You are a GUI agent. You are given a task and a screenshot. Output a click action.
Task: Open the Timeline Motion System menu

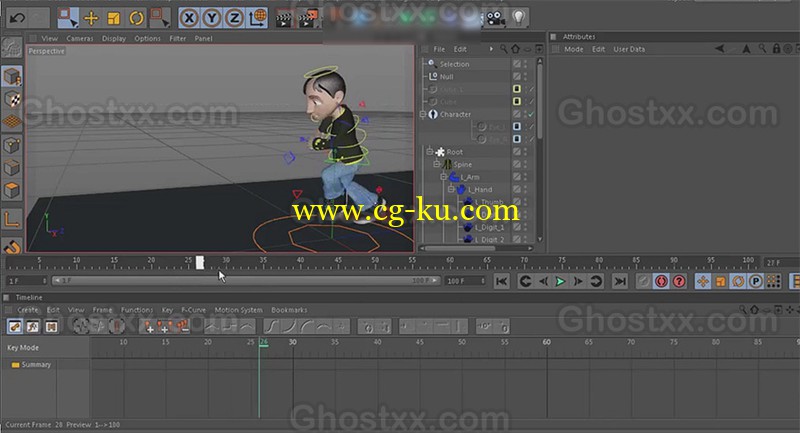(x=238, y=310)
